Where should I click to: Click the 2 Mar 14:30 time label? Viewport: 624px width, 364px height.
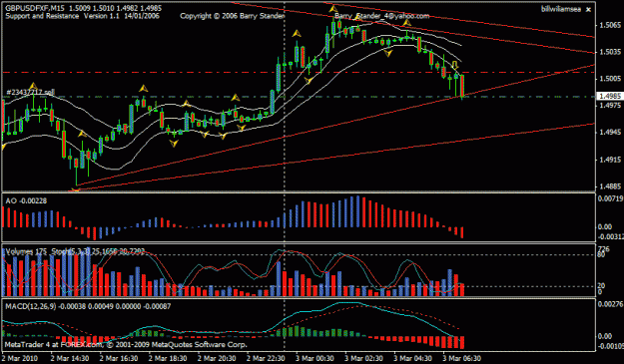(x=70, y=358)
